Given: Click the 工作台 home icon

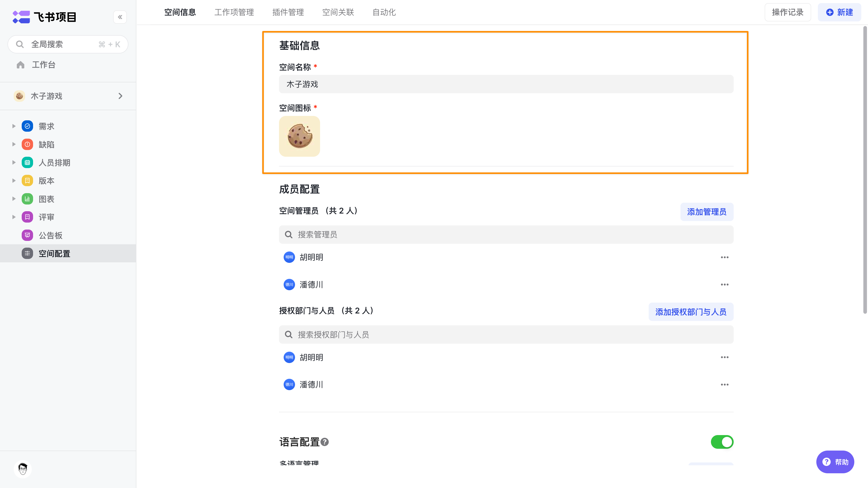Looking at the screenshot, I should (x=21, y=65).
